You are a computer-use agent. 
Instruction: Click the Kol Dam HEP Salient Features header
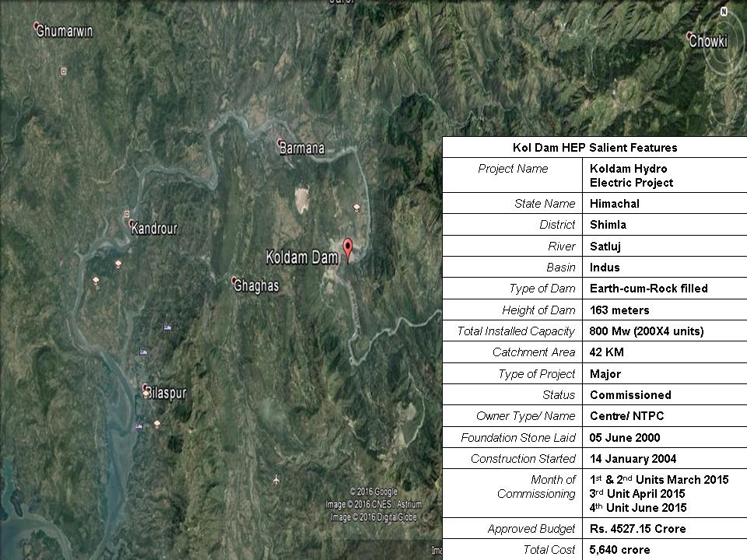(x=594, y=147)
